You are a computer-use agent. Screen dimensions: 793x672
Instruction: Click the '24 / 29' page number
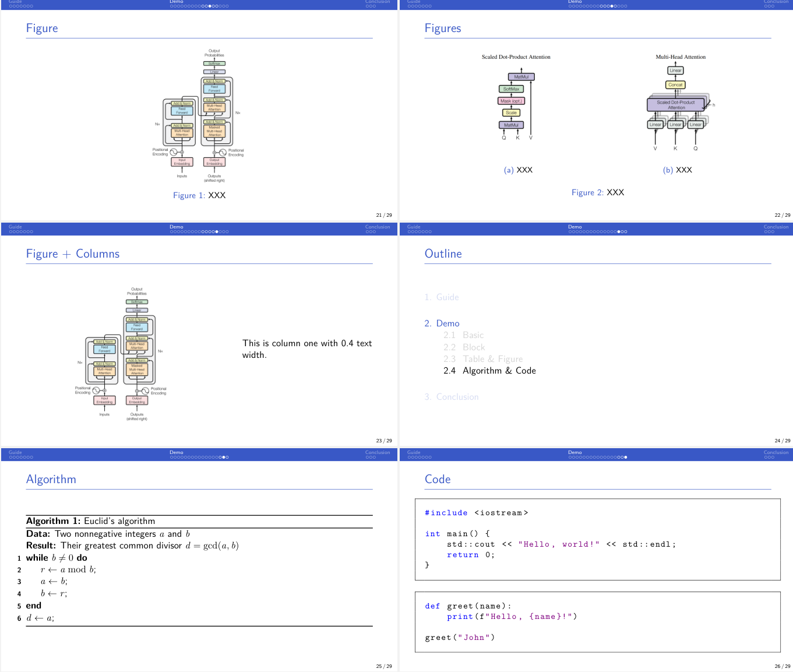pyautogui.click(x=783, y=441)
